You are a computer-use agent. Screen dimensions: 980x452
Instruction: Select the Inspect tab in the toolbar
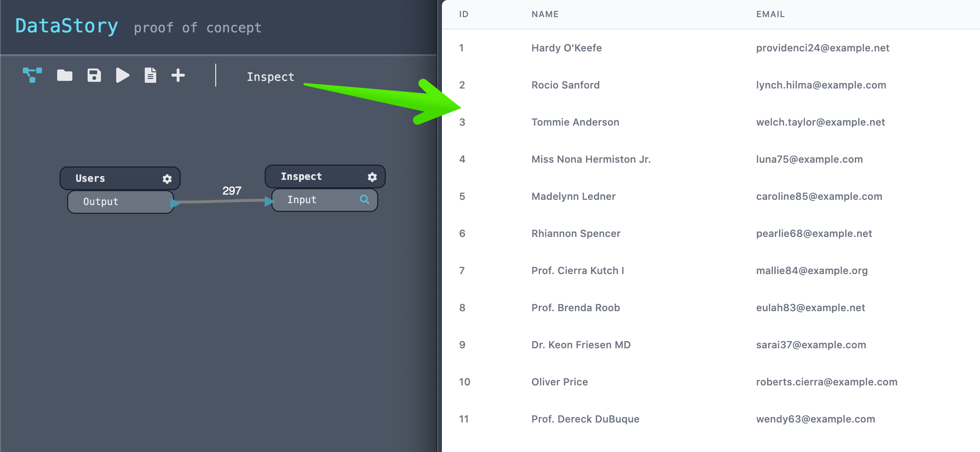point(270,77)
